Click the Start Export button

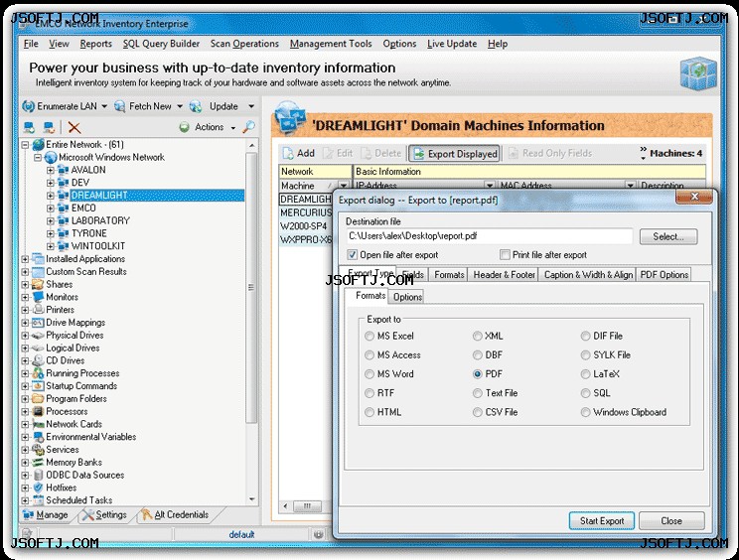point(601,521)
